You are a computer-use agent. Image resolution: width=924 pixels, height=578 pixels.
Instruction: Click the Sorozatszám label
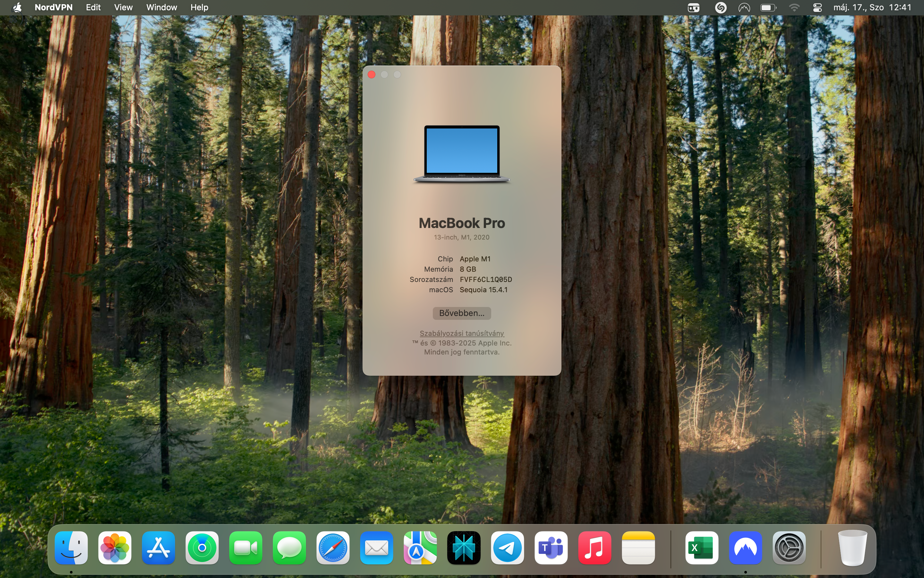pyautogui.click(x=431, y=279)
